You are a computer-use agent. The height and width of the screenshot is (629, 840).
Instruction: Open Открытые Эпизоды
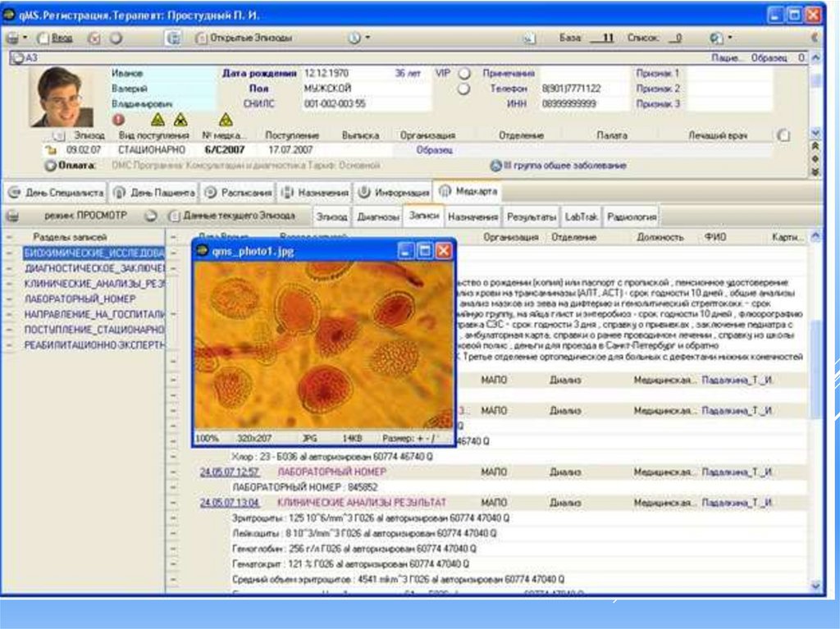point(244,38)
